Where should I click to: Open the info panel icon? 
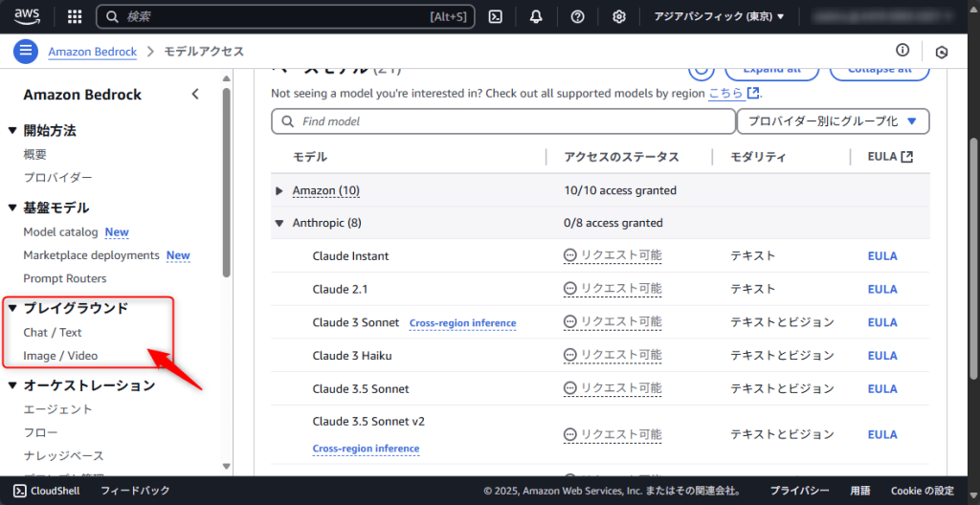pos(902,50)
